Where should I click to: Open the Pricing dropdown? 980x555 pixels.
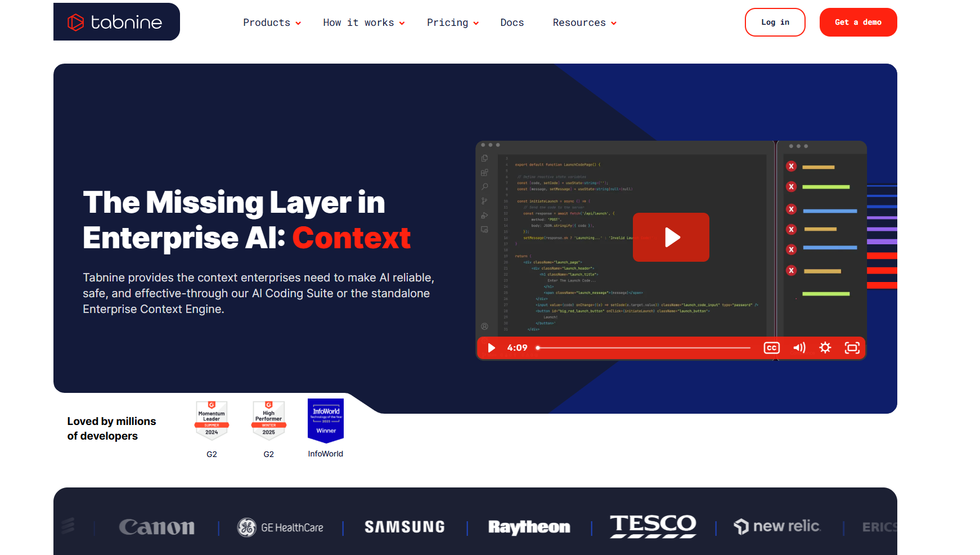pyautogui.click(x=452, y=23)
